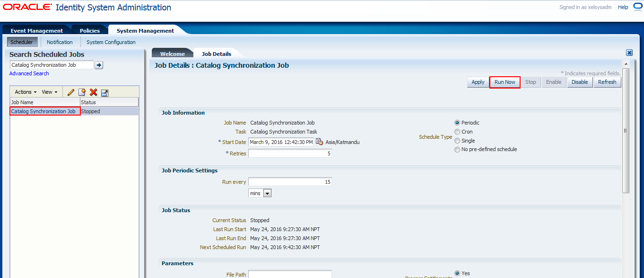Click the greyed-out Enable button
This screenshot has width=644, height=278.
[x=554, y=82]
